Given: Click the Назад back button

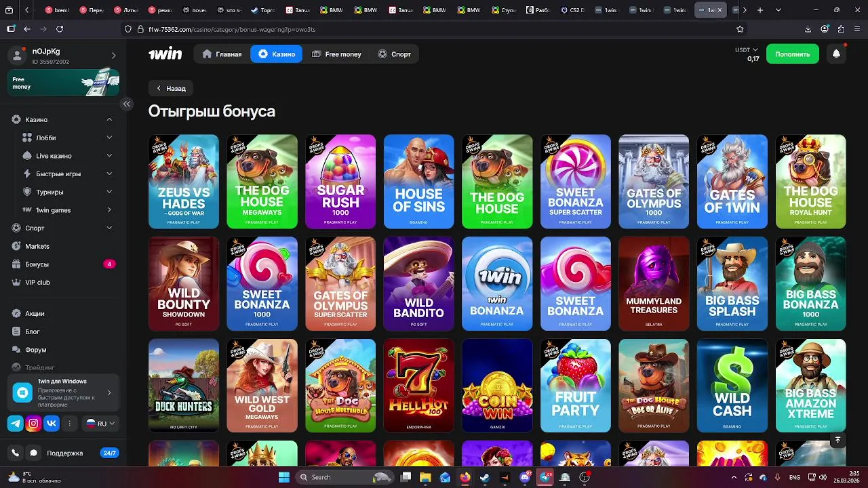Looking at the screenshot, I should [171, 88].
